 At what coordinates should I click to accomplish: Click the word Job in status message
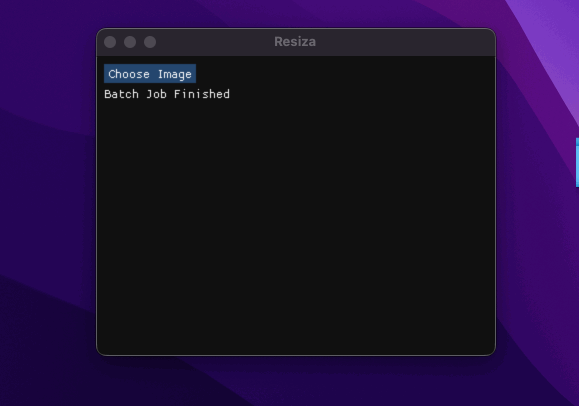tap(156, 94)
